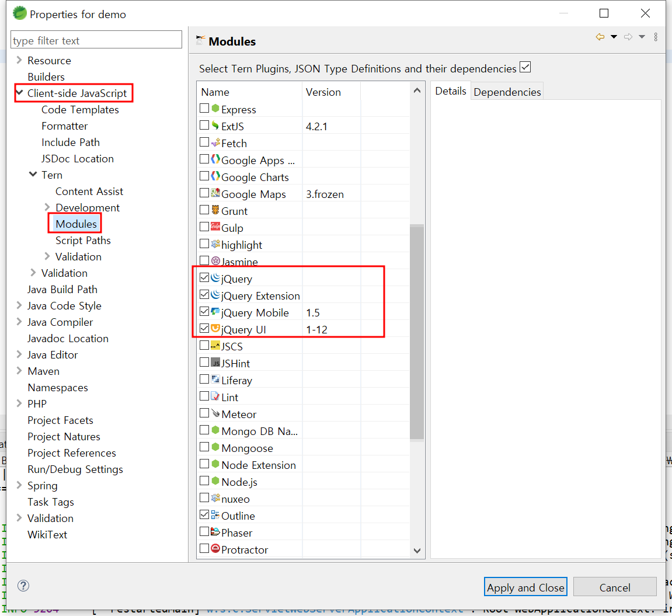Open the help question mark icon
Screen dimensions: 672x616
[23, 586]
